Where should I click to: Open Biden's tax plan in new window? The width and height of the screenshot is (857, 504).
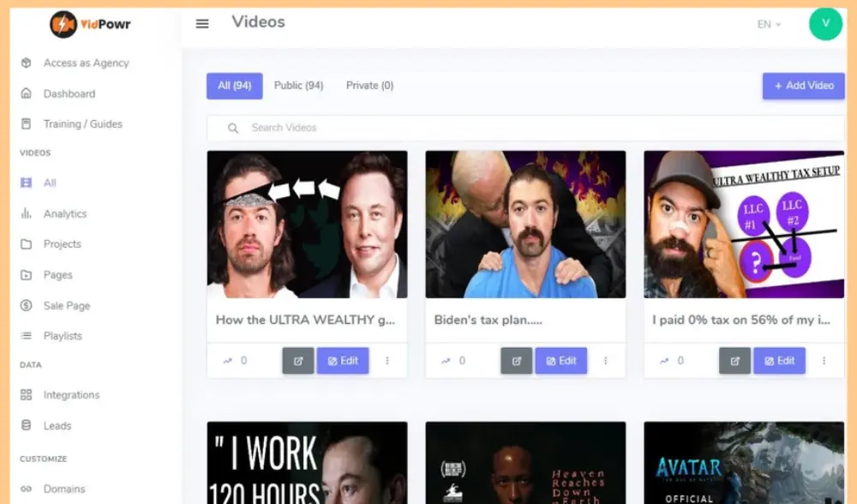pyautogui.click(x=517, y=361)
